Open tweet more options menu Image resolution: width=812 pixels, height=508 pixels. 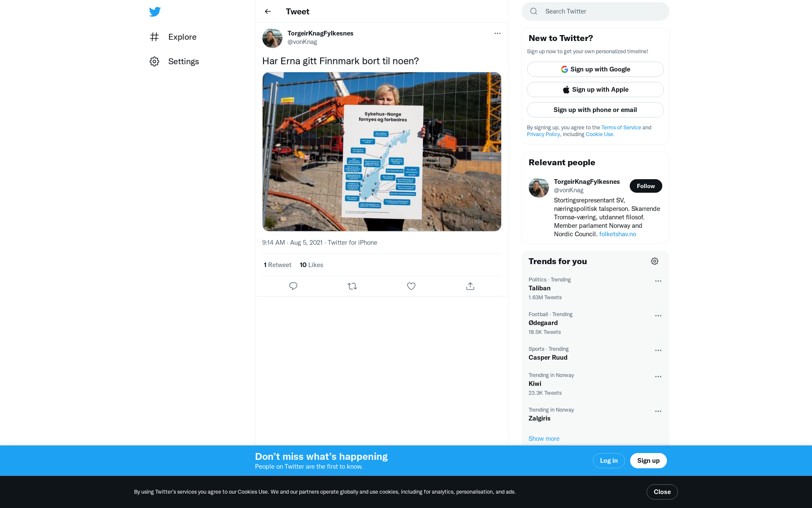[x=497, y=33]
